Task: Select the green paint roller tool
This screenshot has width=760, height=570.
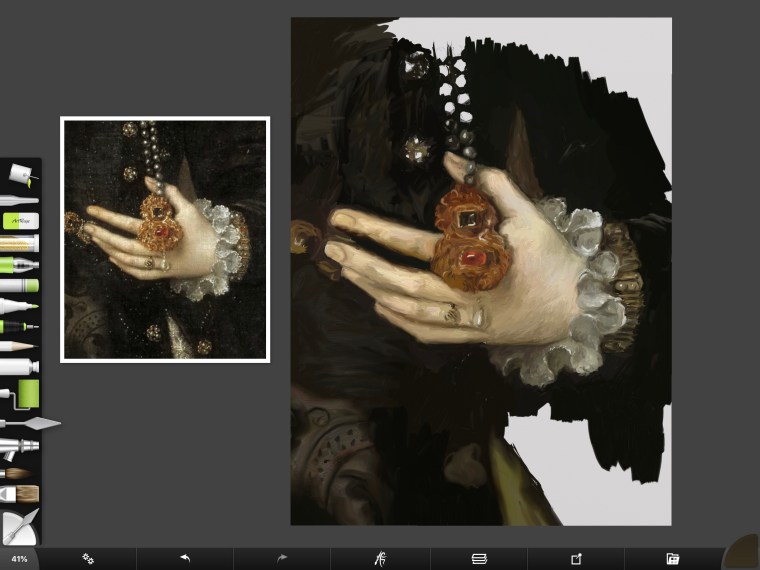Action: [20, 395]
